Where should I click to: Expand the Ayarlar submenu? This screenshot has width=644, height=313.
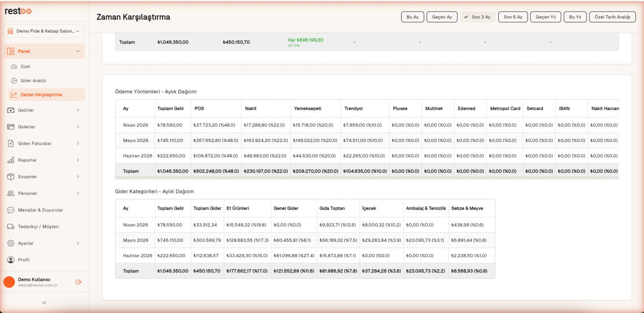[x=78, y=243]
